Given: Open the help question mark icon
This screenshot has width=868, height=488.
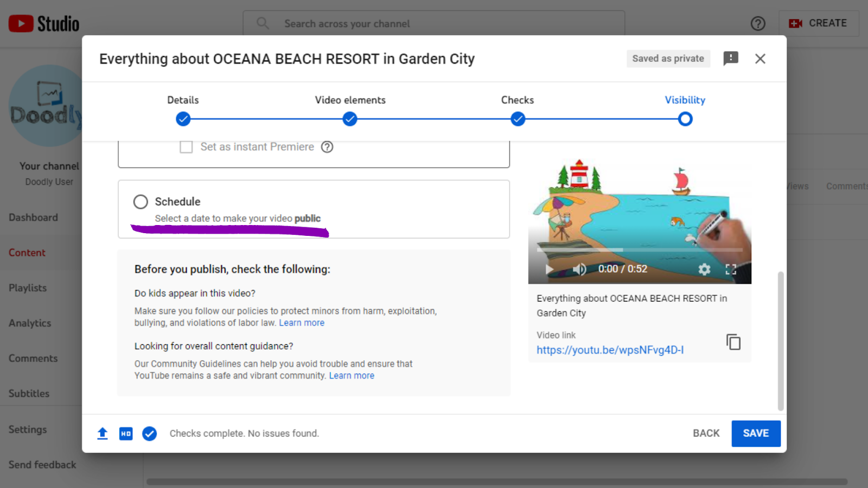Looking at the screenshot, I should [x=758, y=23].
